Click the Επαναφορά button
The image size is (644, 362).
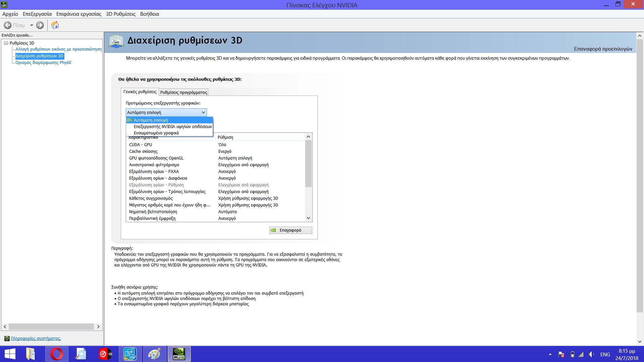(290, 230)
